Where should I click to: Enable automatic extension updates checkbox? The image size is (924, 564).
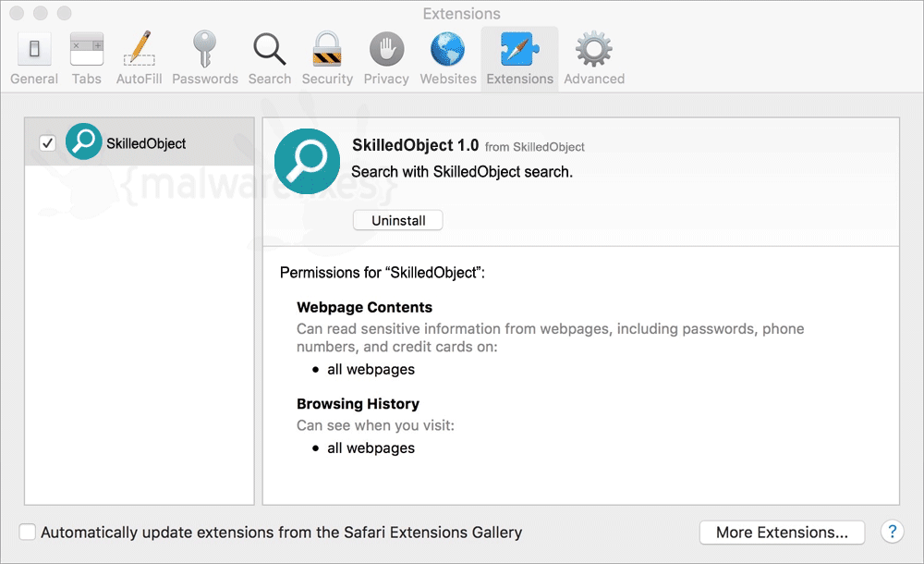[27, 532]
